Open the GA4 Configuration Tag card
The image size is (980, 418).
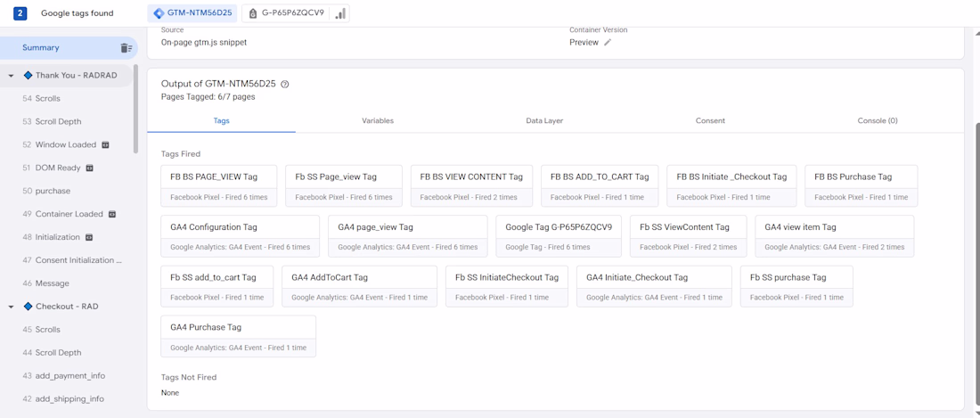pyautogui.click(x=240, y=236)
